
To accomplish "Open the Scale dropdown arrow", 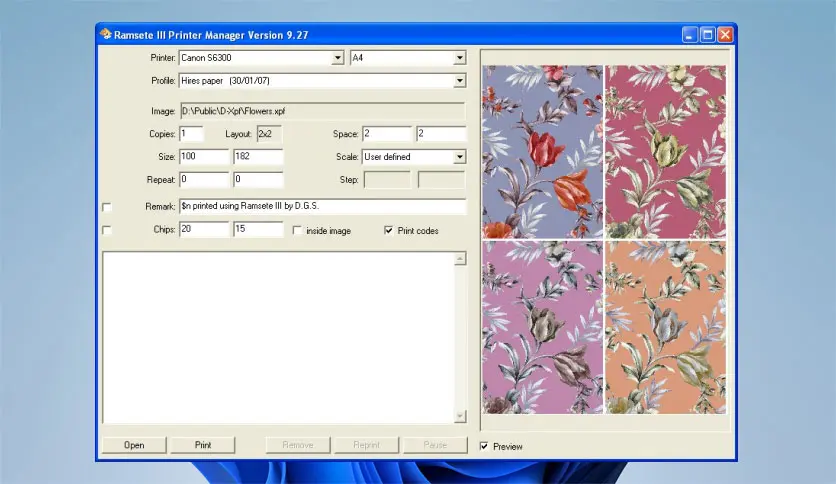I will (x=460, y=157).
